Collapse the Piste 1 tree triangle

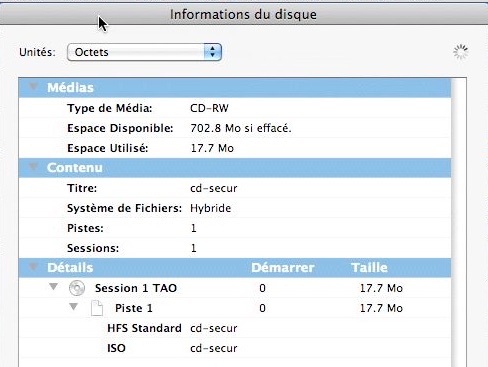(73, 307)
